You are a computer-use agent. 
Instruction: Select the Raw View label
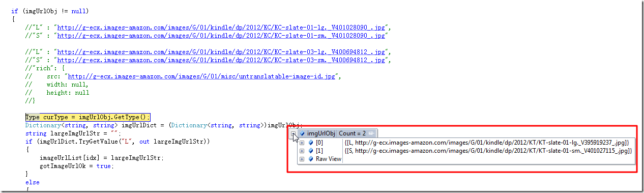[x=329, y=159]
